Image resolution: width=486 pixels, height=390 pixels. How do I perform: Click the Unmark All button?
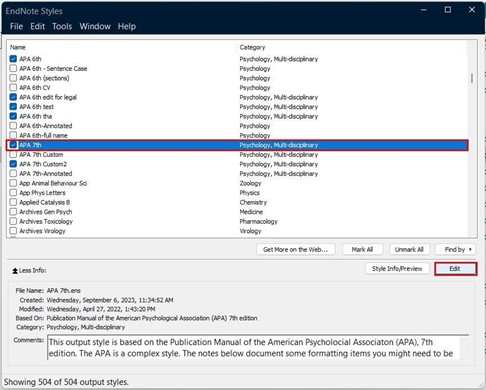click(409, 249)
